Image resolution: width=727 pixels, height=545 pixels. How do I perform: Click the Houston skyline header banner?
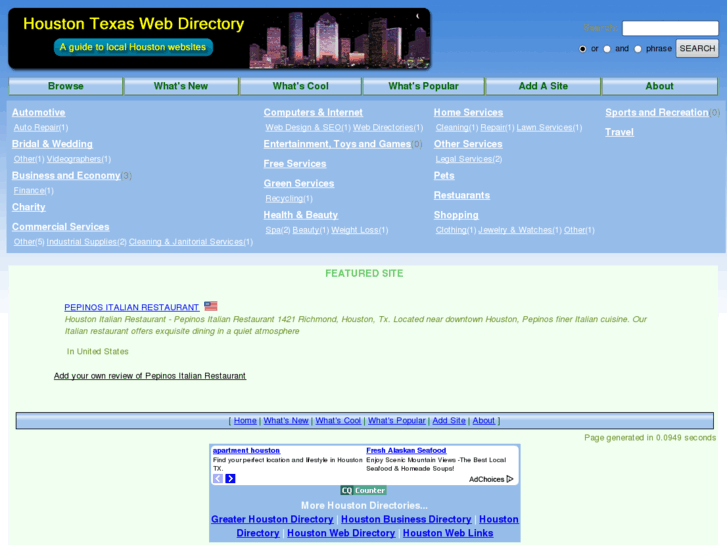click(x=219, y=39)
